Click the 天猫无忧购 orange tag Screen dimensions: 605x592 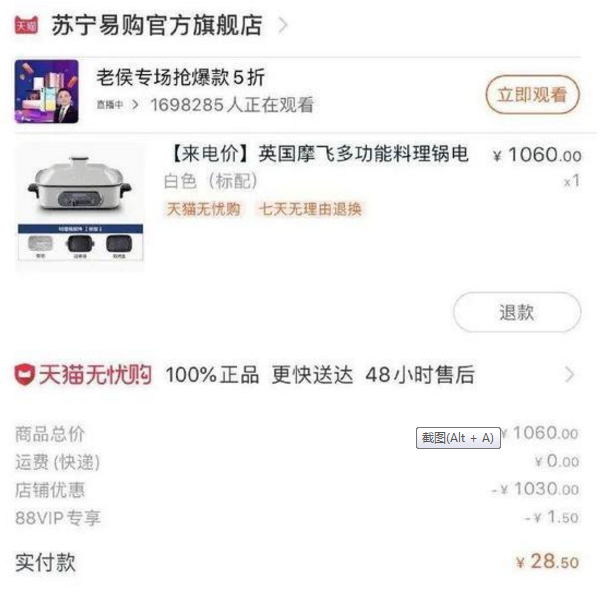pyautogui.click(x=203, y=209)
